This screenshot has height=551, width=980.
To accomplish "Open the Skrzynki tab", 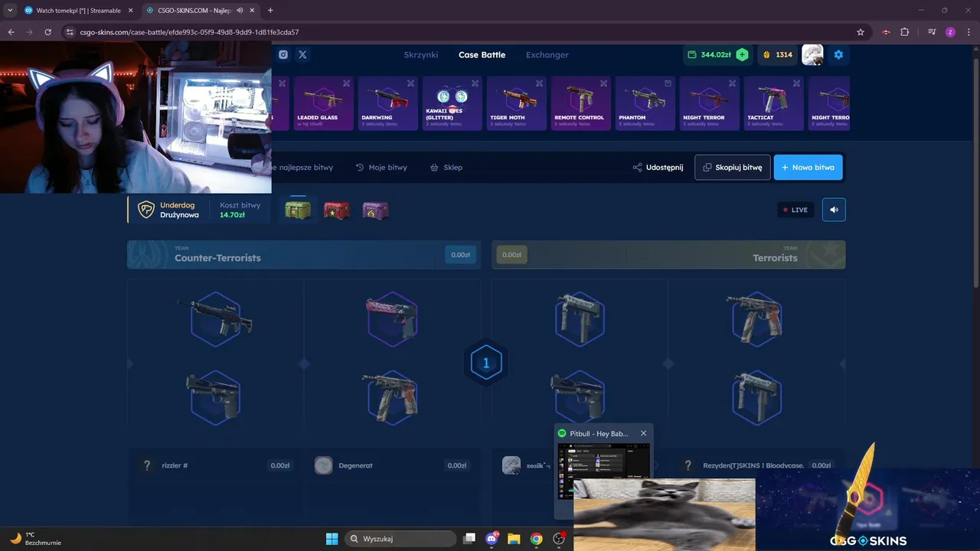I will tap(421, 55).
